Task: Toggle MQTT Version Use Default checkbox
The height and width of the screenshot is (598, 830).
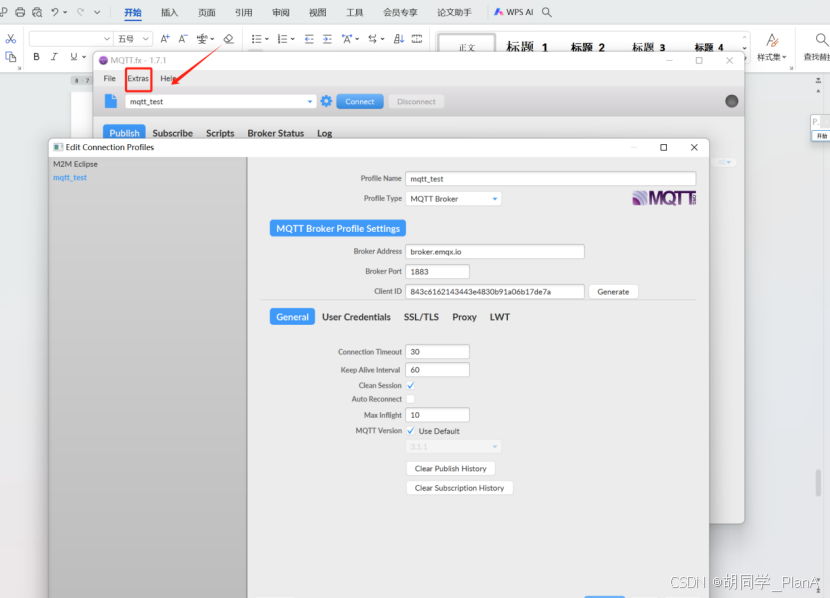Action: point(411,431)
